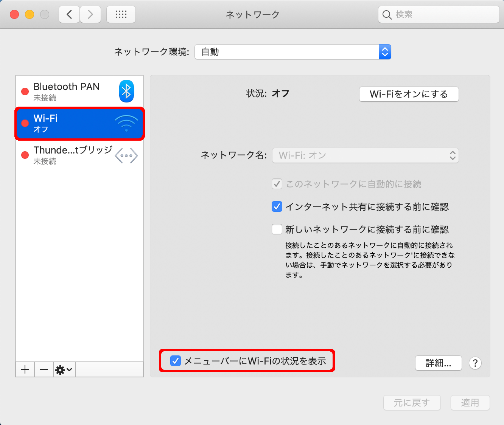The image size is (504, 425).
Task: Click the 元に戻す button
Action: click(412, 403)
